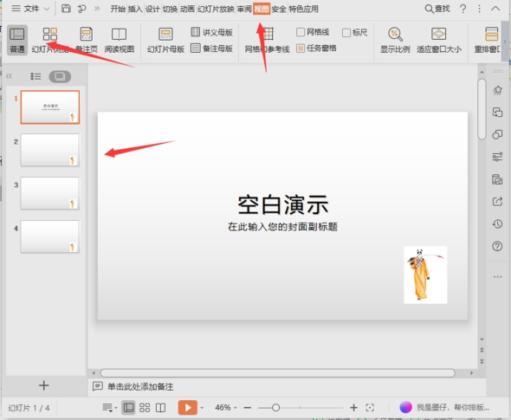
Task: Open the 审阅 review tab
Action: pyautogui.click(x=244, y=9)
